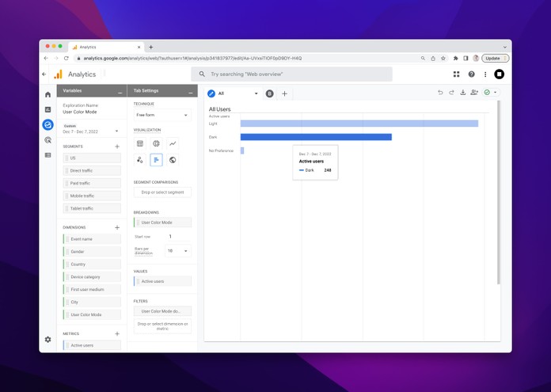Open the Bars per dimension dropdown

tap(177, 251)
